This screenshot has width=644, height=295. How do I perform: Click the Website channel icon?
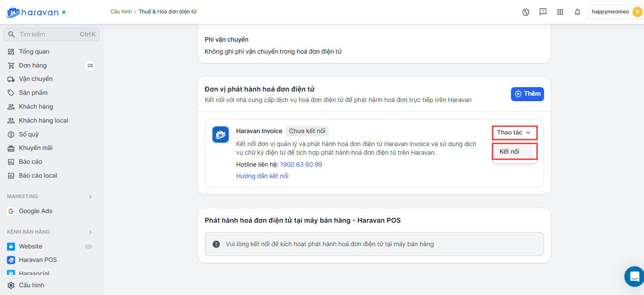point(11,247)
